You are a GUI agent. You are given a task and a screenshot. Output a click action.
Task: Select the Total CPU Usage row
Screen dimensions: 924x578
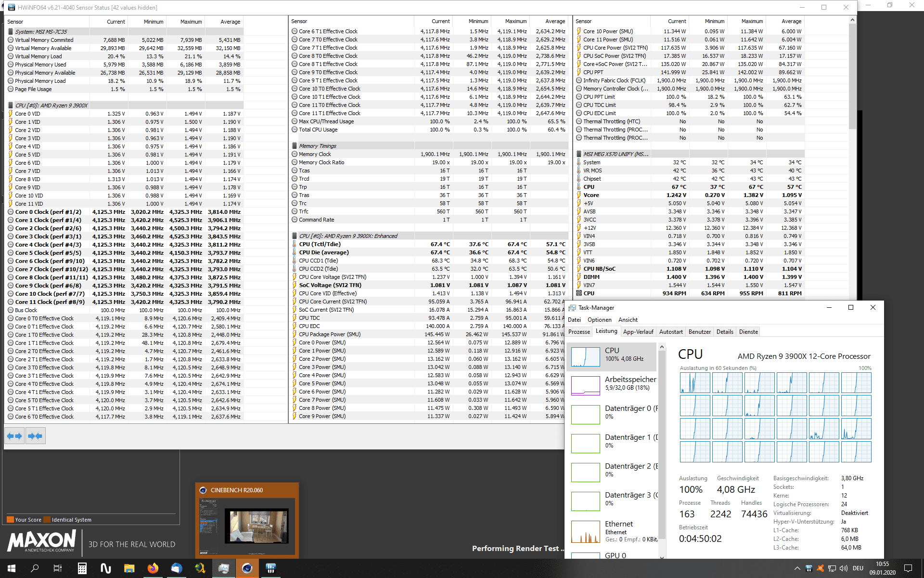(429, 130)
